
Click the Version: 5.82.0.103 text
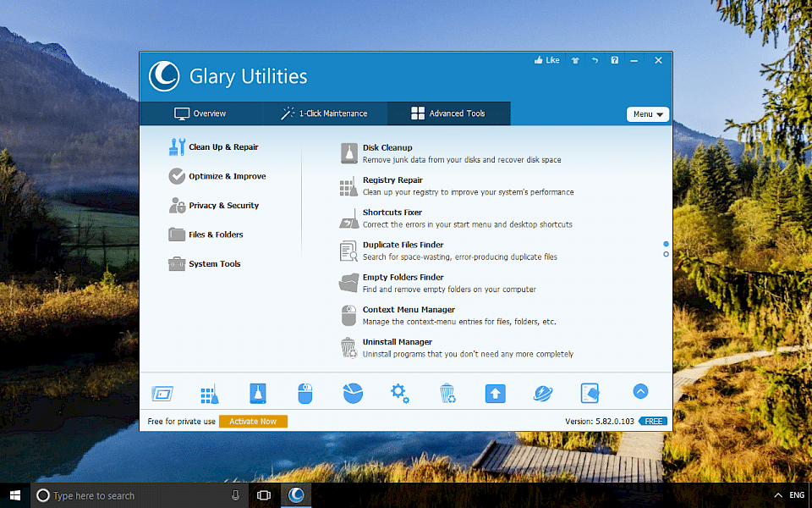pyautogui.click(x=600, y=422)
